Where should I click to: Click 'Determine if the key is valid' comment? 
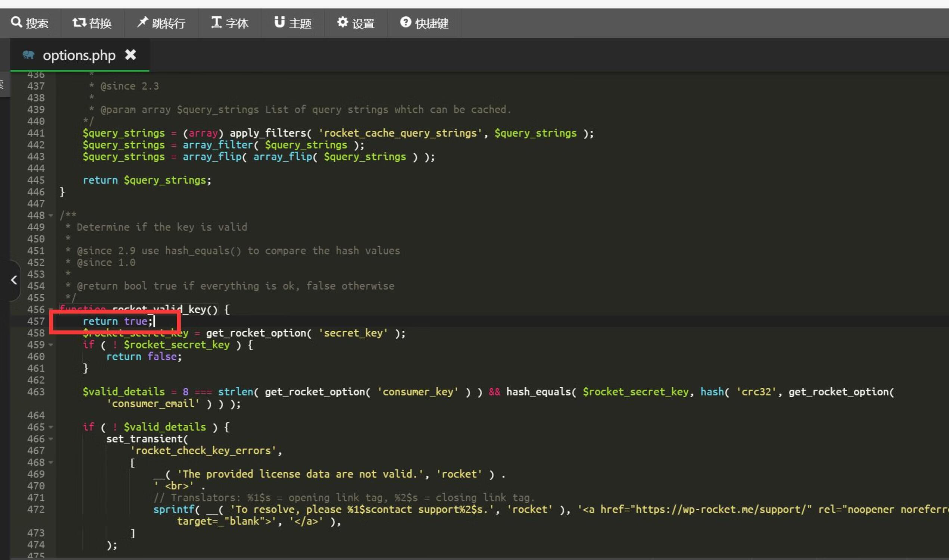point(162,227)
